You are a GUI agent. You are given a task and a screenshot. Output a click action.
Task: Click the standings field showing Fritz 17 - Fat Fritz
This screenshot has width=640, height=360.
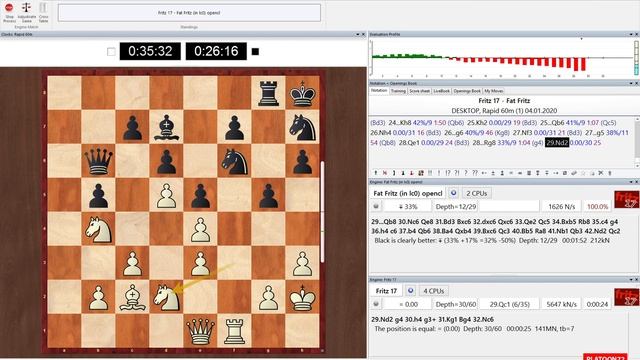[189, 13]
